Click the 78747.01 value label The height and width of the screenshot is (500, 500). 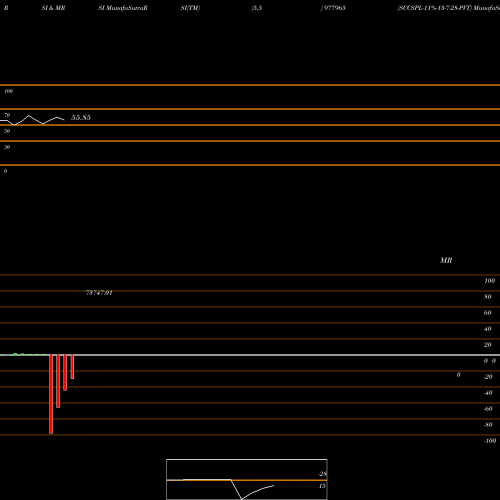click(x=99, y=293)
